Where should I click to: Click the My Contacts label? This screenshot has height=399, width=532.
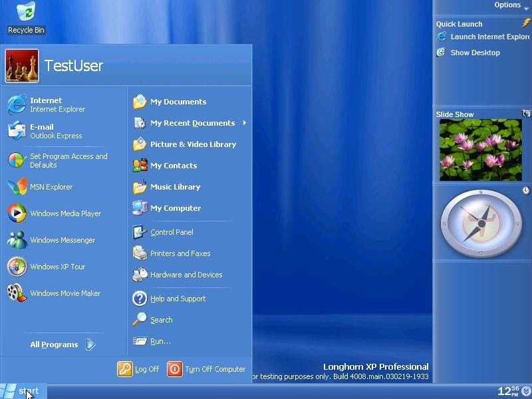pyautogui.click(x=174, y=166)
